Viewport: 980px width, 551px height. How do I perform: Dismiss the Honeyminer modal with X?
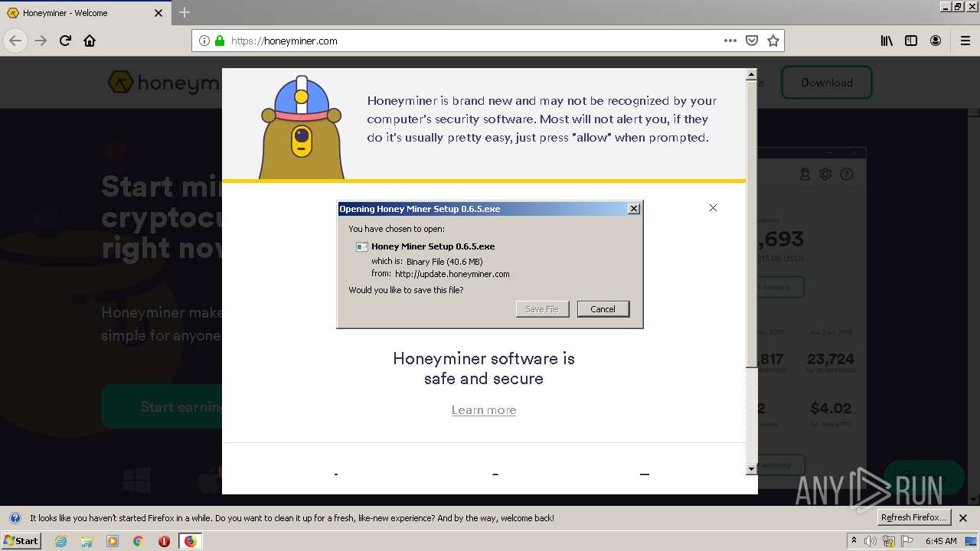[x=713, y=207]
